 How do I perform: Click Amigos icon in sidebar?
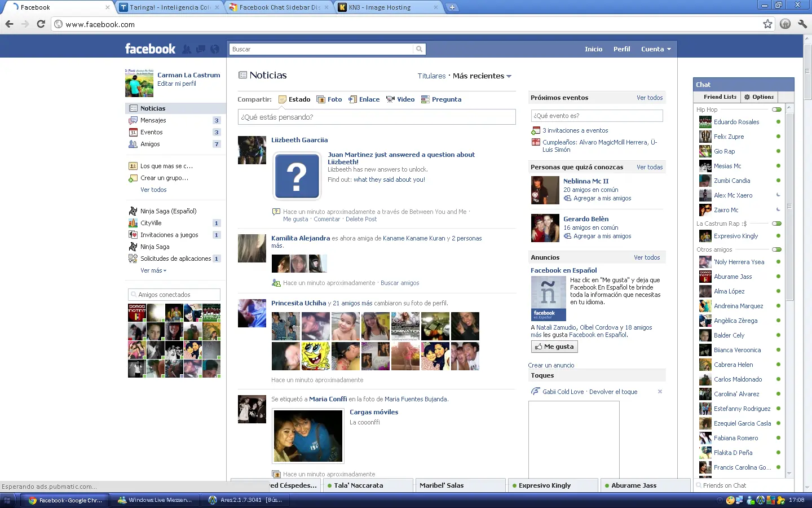pos(133,144)
